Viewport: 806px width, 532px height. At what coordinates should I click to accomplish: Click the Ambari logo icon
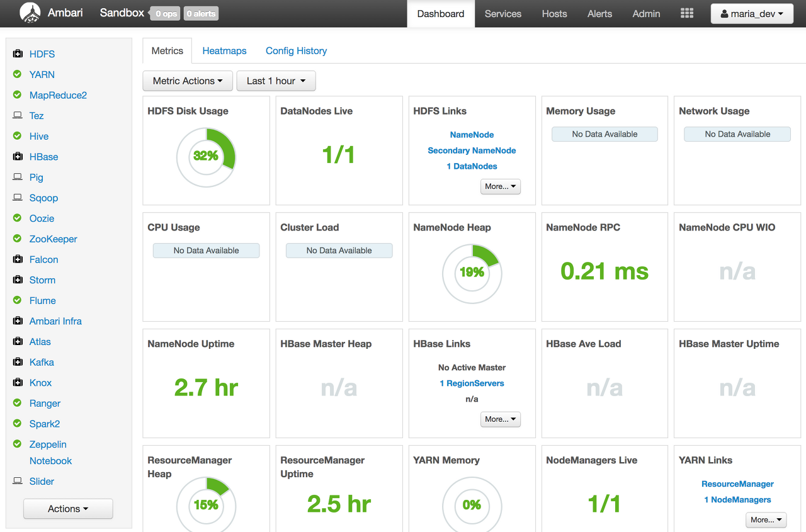pyautogui.click(x=30, y=13)
